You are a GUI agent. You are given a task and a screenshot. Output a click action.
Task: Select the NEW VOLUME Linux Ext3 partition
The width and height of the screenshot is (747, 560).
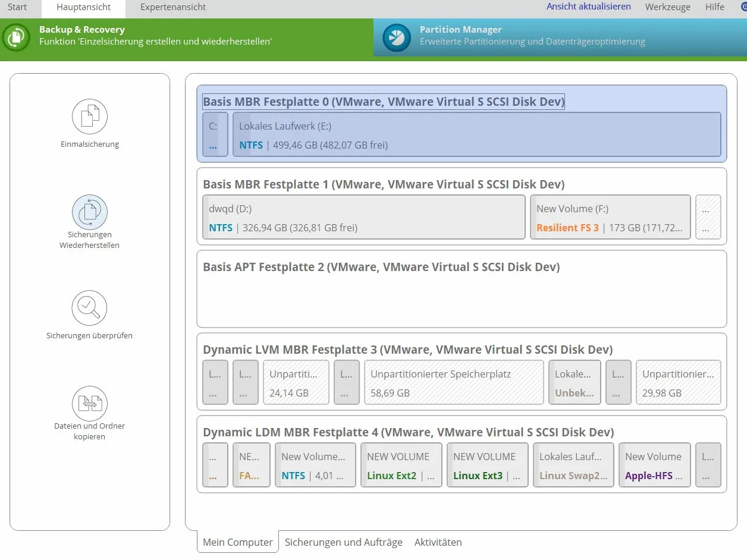pos(488,465)
